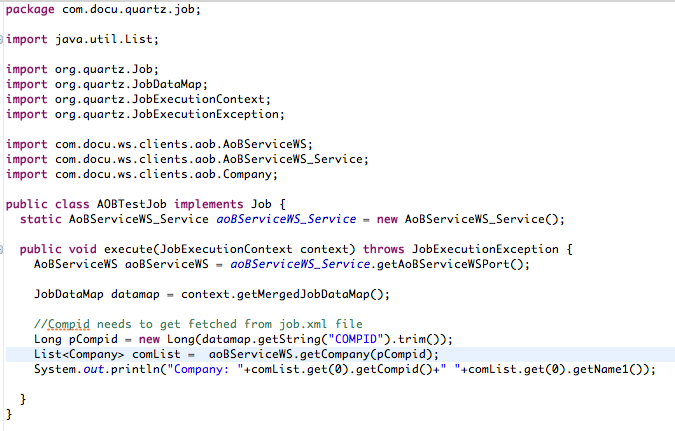Click getAoBServiceWSPort method call

click(439, 264)
